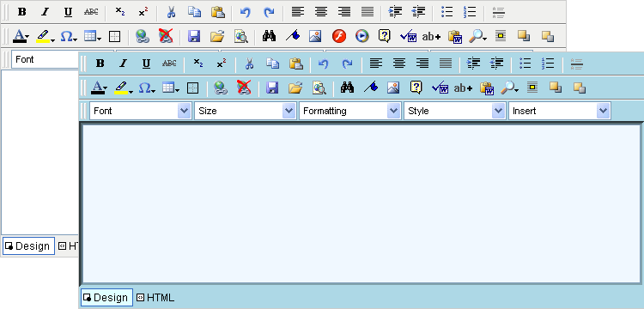Screen dimensions: 644x309
Task: Undo last action in the blue front editor
Action: 324,64
